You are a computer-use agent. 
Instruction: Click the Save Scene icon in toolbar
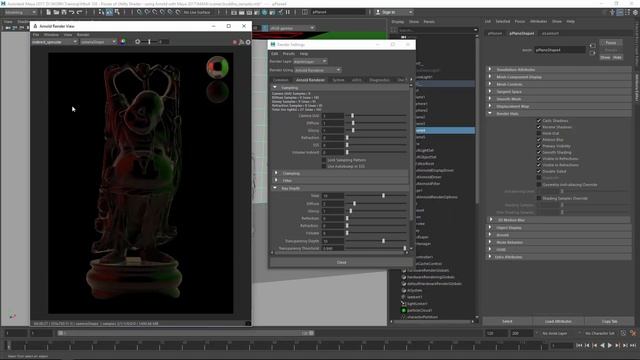64,12
